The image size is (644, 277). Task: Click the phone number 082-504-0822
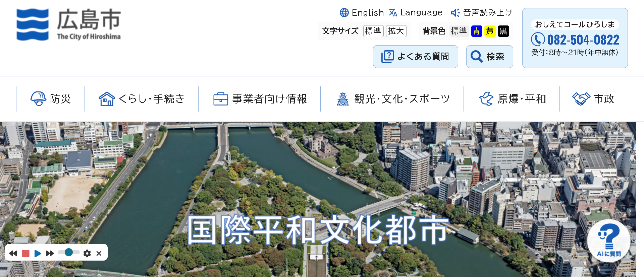583,40
